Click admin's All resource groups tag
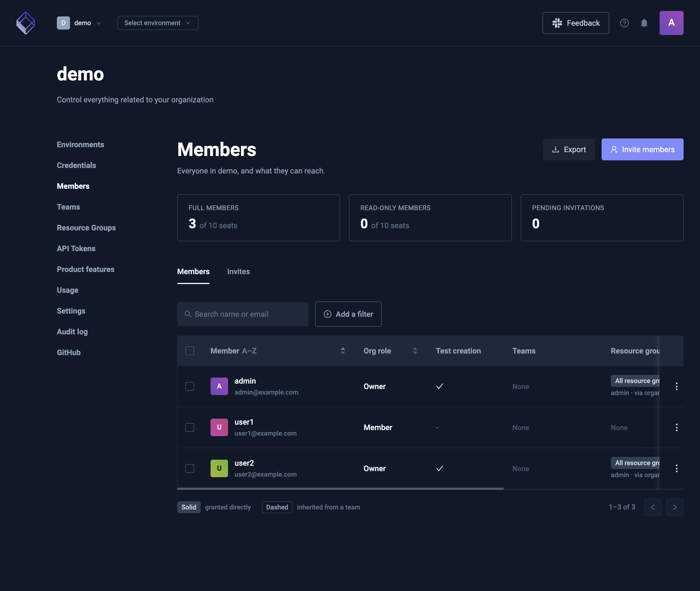The image size is (700, 591). coord(635,381)
